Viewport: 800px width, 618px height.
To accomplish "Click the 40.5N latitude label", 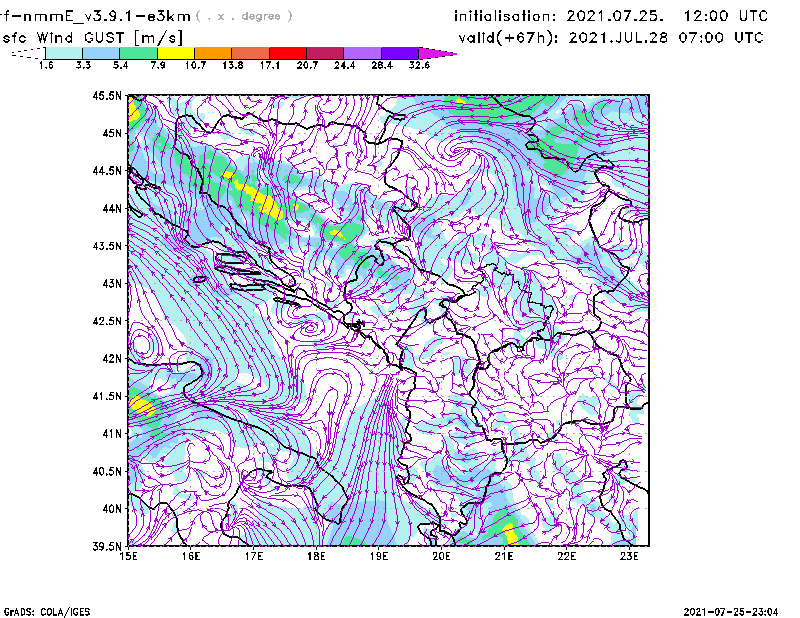I will click(107, 471).
